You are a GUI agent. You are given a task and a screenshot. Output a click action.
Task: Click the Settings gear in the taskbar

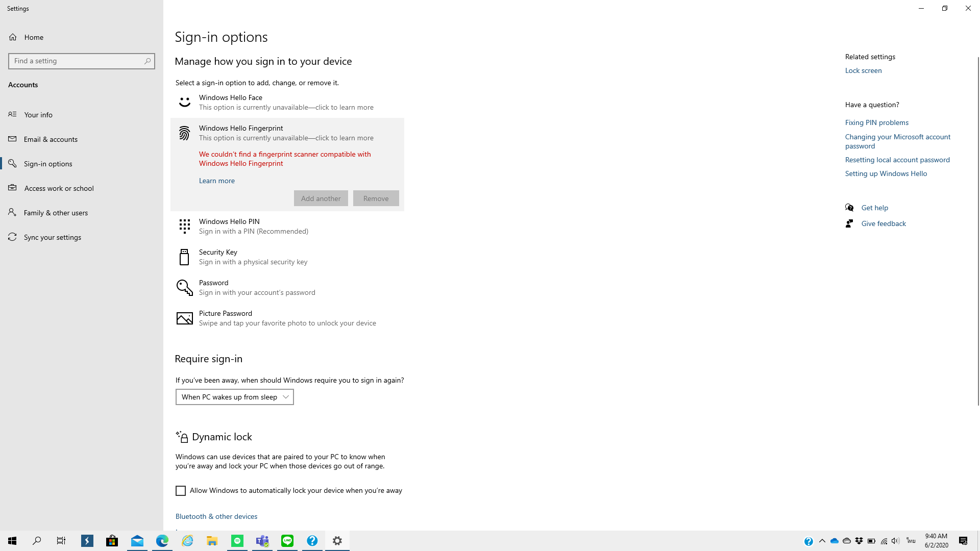(x=337, y=541)
